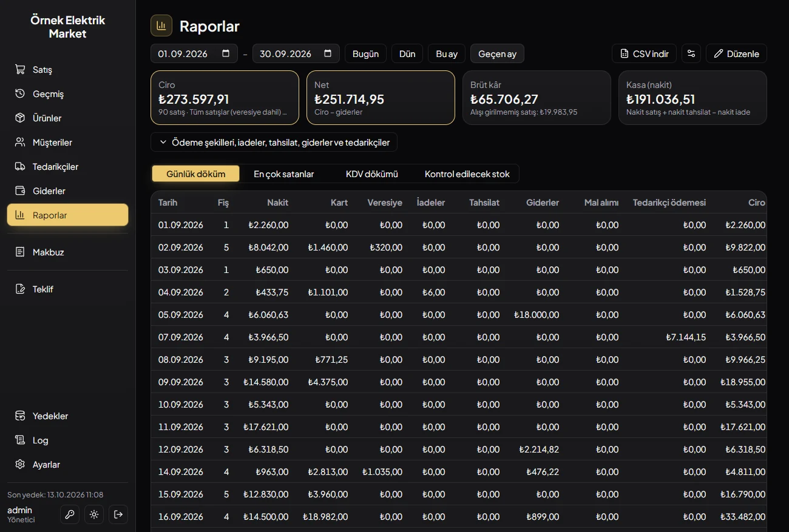The image size is (789, 532).
Task: Open calendar picker for start date 01.09.2026
Action: click(226, 53)
